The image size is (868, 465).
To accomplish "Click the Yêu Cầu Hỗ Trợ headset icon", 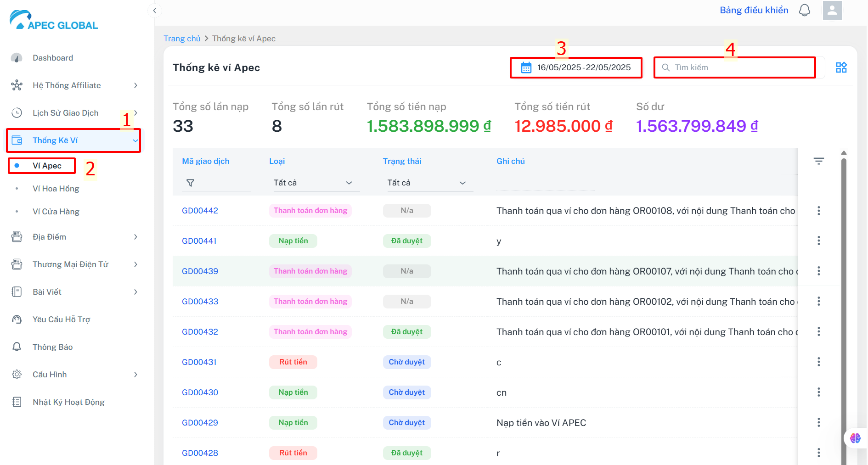I will [x=17, y=319].
